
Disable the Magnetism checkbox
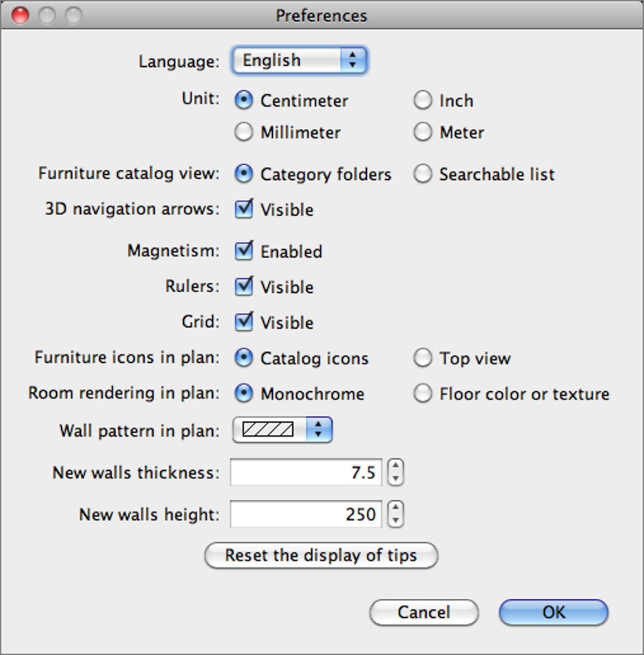coord(244,251)
